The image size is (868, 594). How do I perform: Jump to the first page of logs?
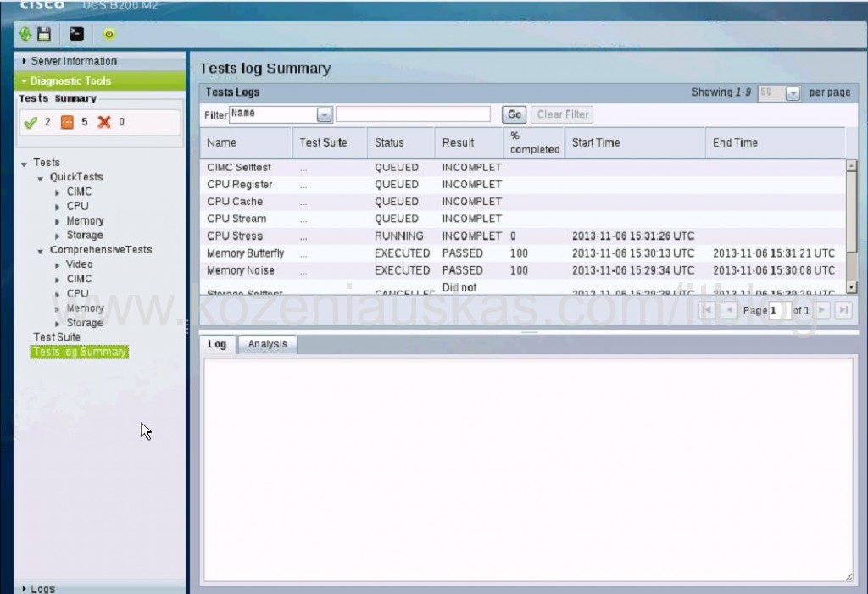point(707,310)
